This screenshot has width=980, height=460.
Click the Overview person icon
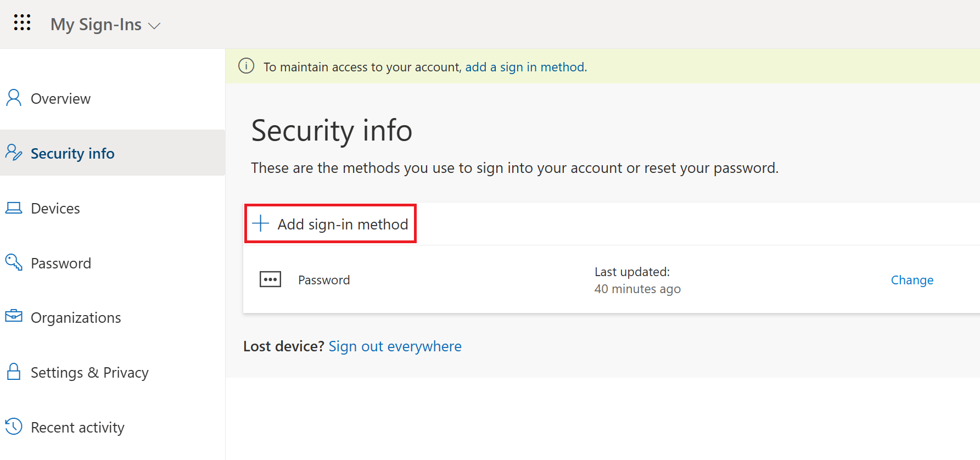pyautogui.click(x=14, y=98)
